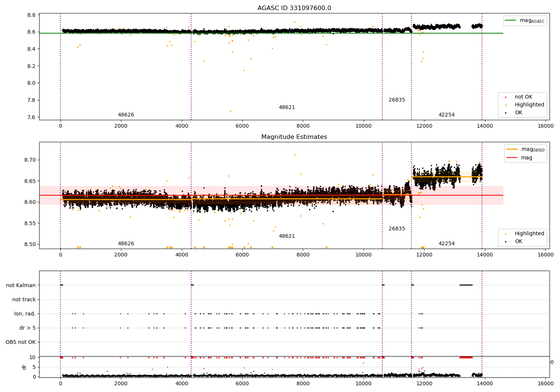Click x-tick 12000 under middle plot
The image size is (560, 392).
click(424, 255)
